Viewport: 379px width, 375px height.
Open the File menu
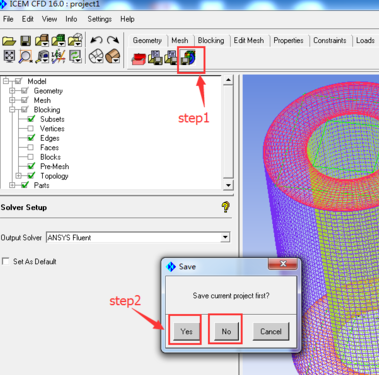(8, 19)
